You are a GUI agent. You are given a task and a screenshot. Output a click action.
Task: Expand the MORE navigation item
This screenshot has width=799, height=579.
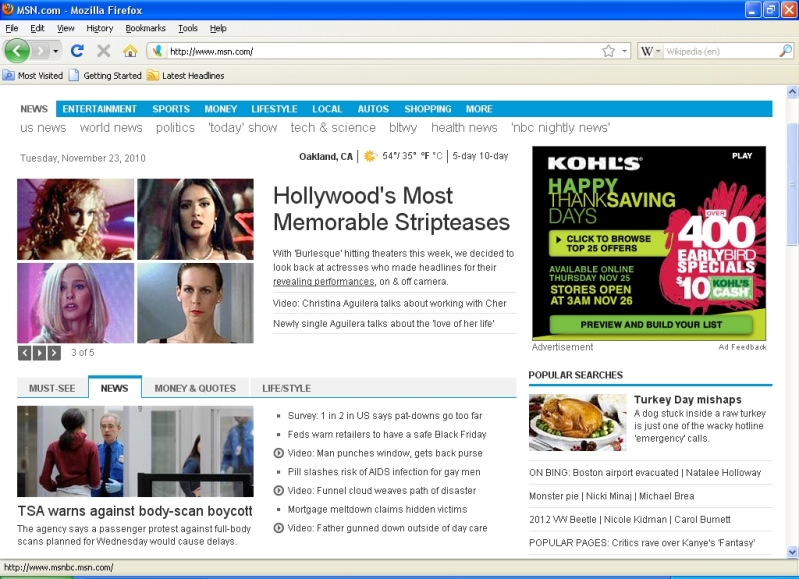pos(479,109)
